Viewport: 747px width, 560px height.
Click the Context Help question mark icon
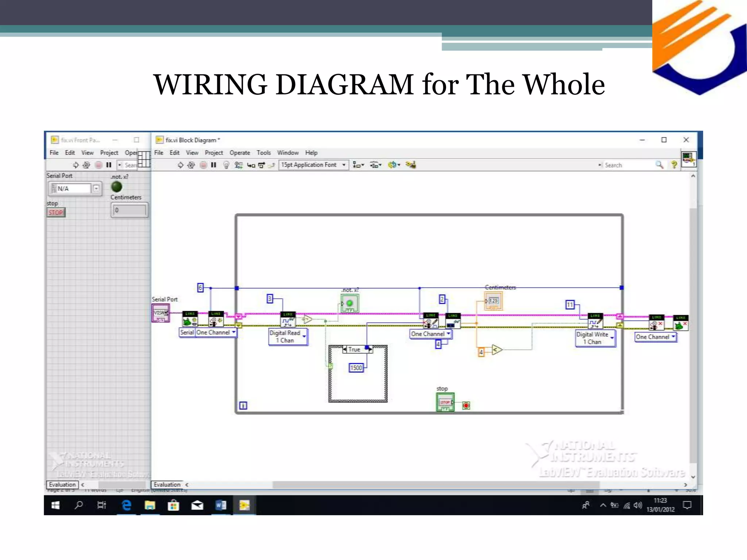point(674,165)
